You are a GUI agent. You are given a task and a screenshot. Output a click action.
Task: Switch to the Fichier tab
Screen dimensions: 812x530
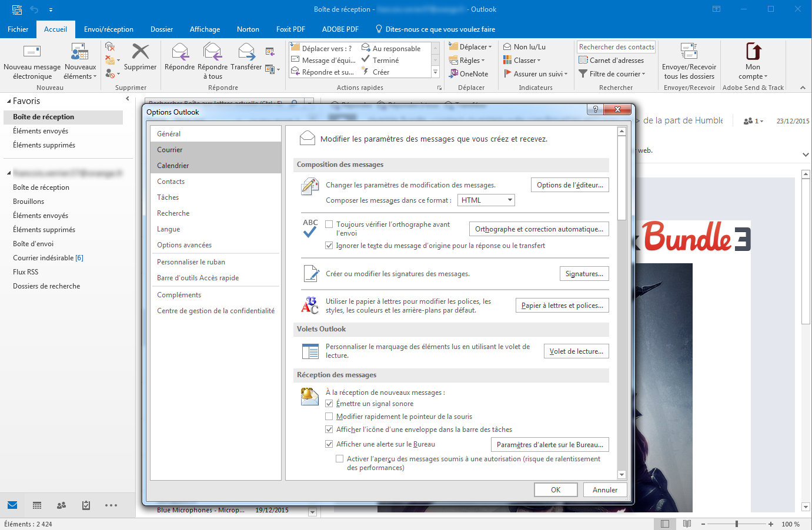[x=18, y=29]
